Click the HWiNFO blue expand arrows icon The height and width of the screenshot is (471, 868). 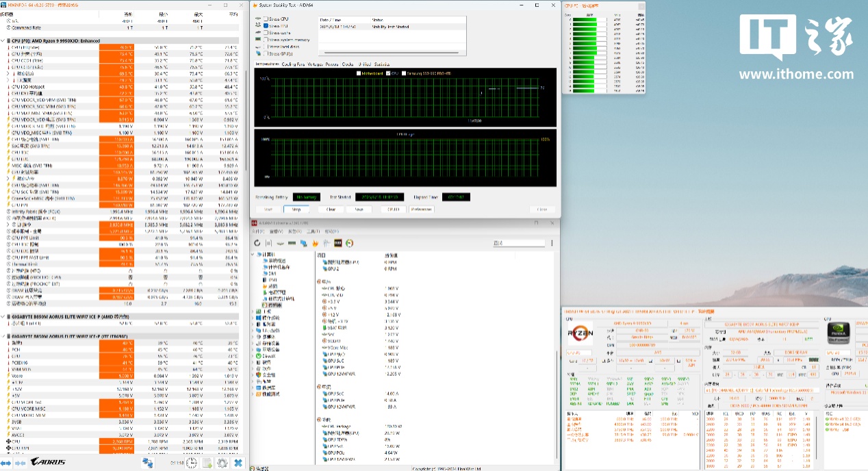pos(5,463)
